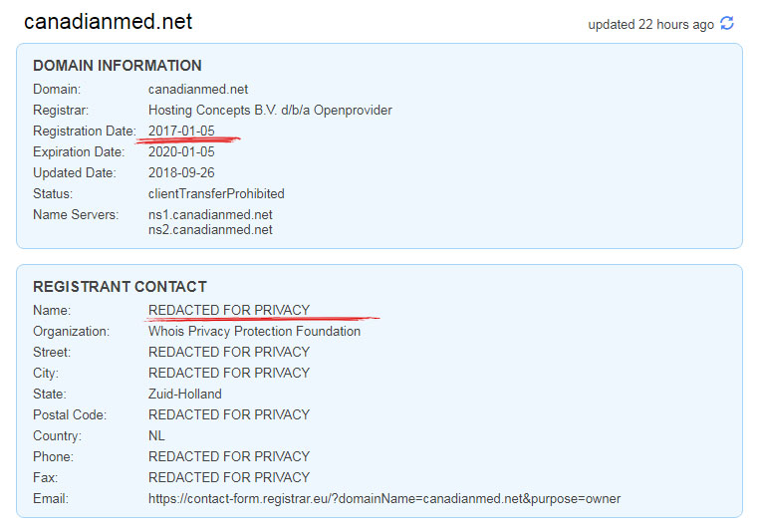Click the Registration Date value 2017-01-05
This screenshot has height=532, width=761.
point(181,132)
